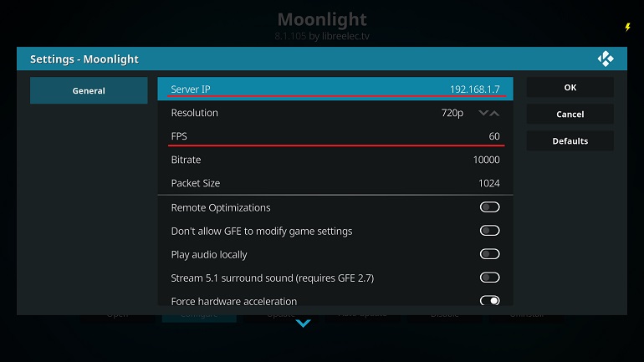Image resolution: width=644 pixels, height=362 pixels.
Task: Click the blue down arrow below the list
Action: point(303,324)
